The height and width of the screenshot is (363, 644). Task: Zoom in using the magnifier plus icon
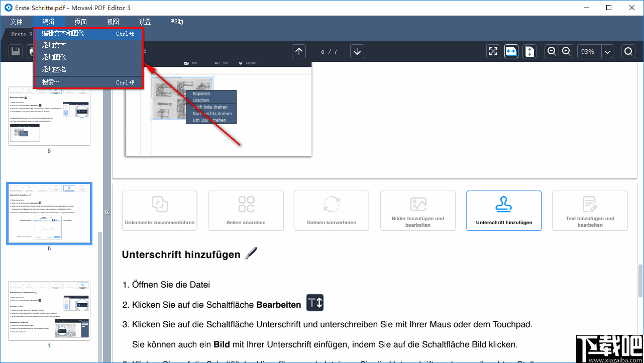565,51
